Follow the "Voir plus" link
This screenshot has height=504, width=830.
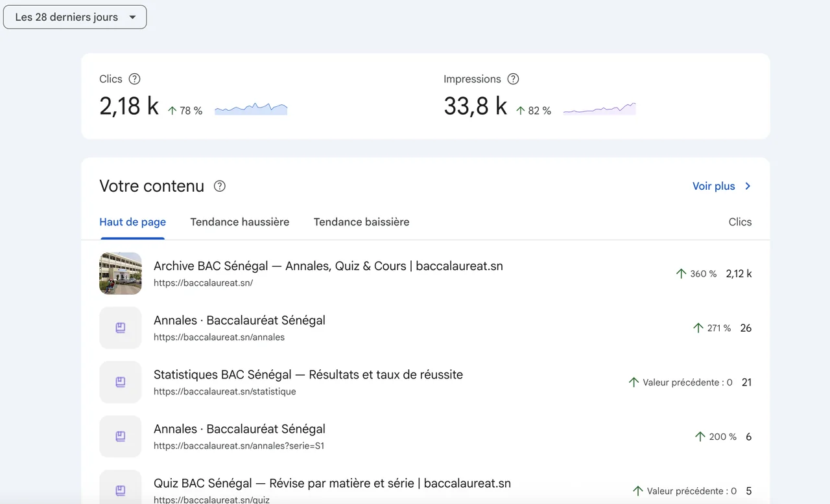[x=714, y=187]
